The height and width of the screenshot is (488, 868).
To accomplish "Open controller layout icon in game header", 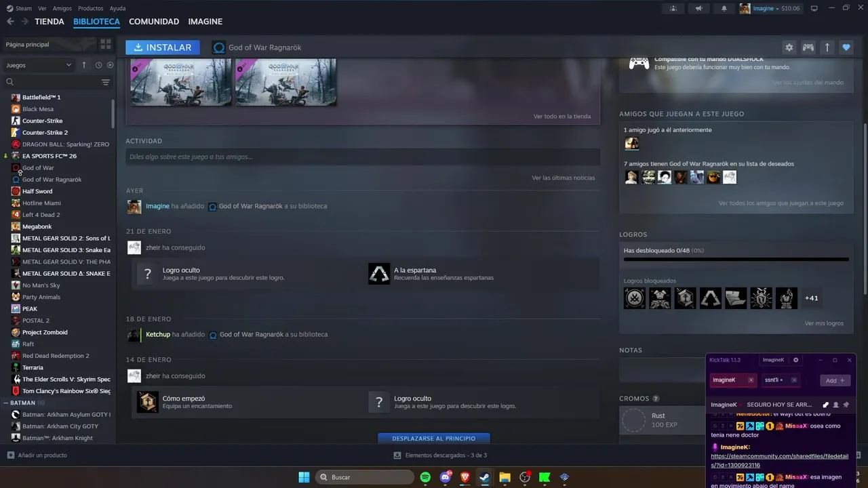I will point(808,47).
